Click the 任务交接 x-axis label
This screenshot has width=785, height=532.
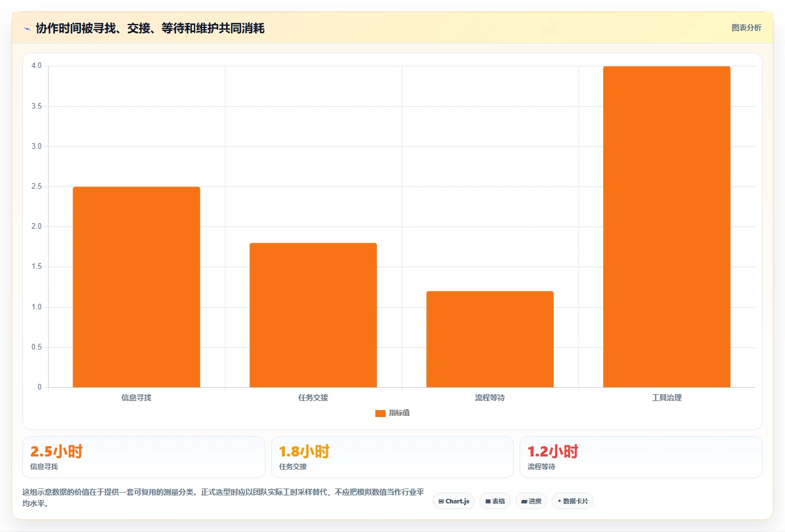point(313,398)
